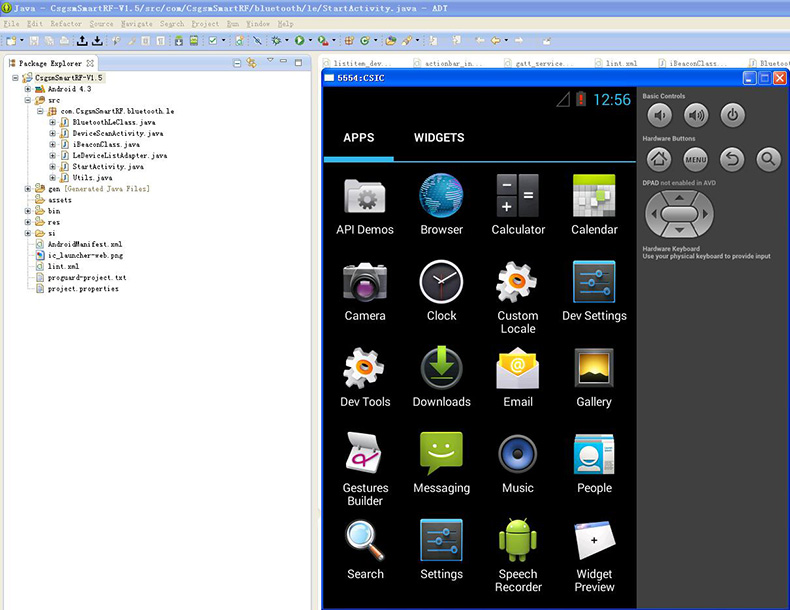Click Collapse All in Package Explorer
The height and width of the screenshot is (610, 790).
click(237, 63)
